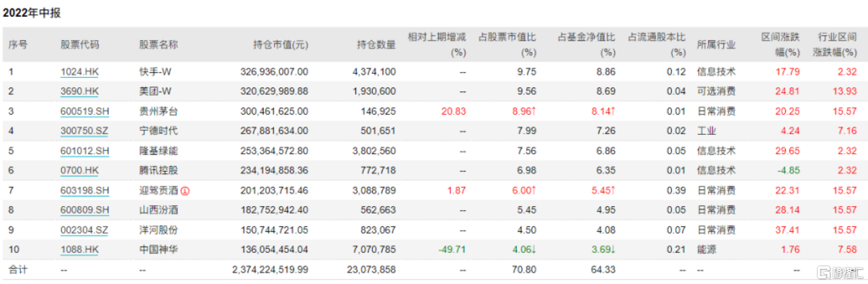Click the 1.87 change value for 迎驾贡酒
The image size is (868, 284).
click(x=457, y=190)
